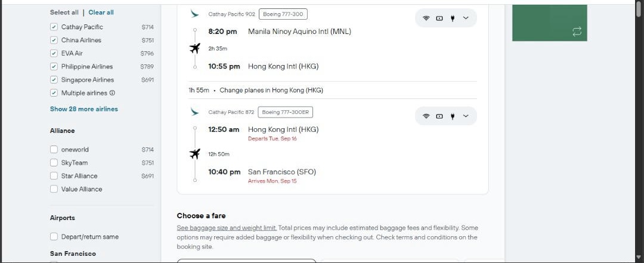Click Clear all airlines link

click(101, 13)
